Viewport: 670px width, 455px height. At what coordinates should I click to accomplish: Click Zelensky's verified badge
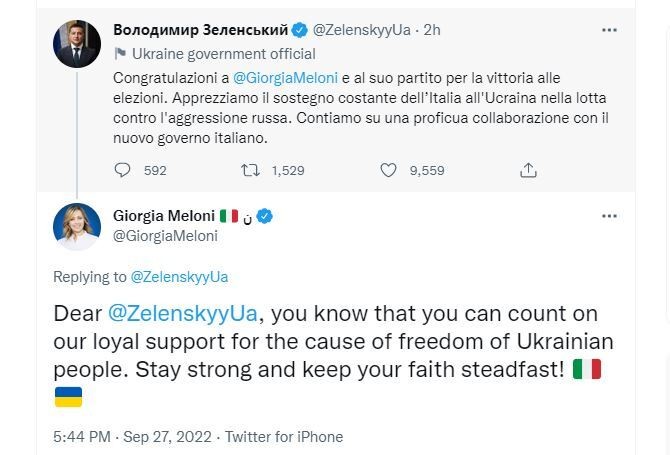pyautogui.click(x=299, y=30)
